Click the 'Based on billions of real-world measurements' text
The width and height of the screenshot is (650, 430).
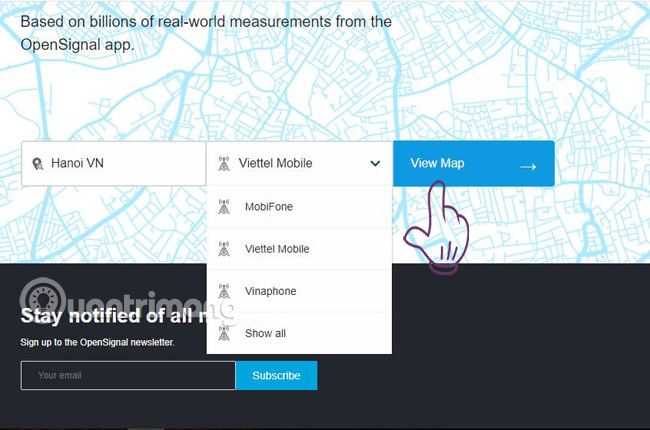(206, 33)
